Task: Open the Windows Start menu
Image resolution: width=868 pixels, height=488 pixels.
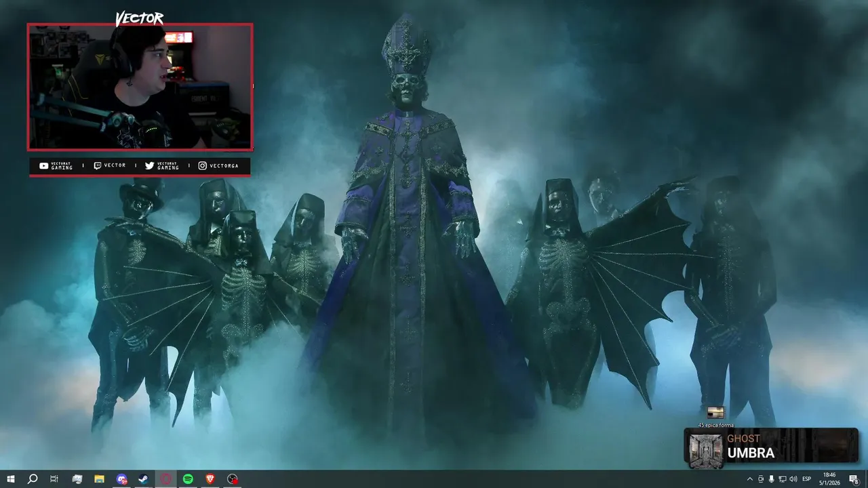Action: coord(10,479)
